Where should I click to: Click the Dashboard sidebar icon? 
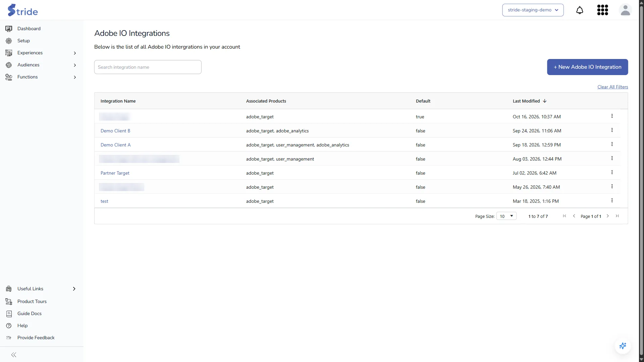tap(9, 29)
